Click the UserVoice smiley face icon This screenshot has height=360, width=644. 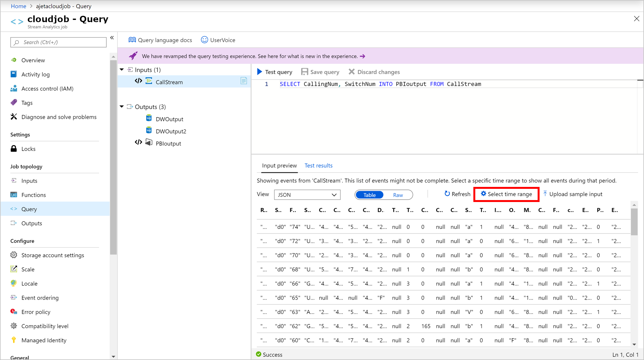pyautogui.click(x=204, y=40)
